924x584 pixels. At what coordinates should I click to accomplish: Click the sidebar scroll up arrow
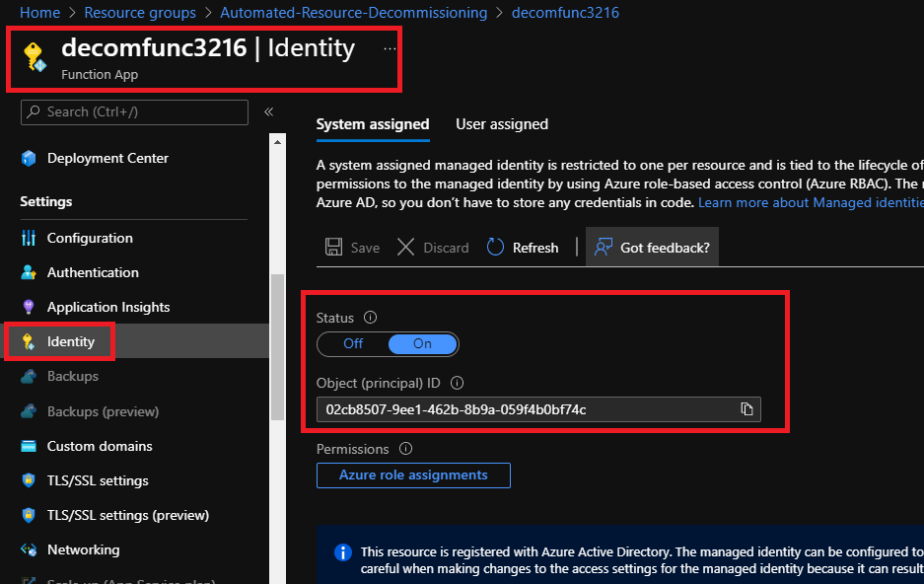click(x=277, y=142)
